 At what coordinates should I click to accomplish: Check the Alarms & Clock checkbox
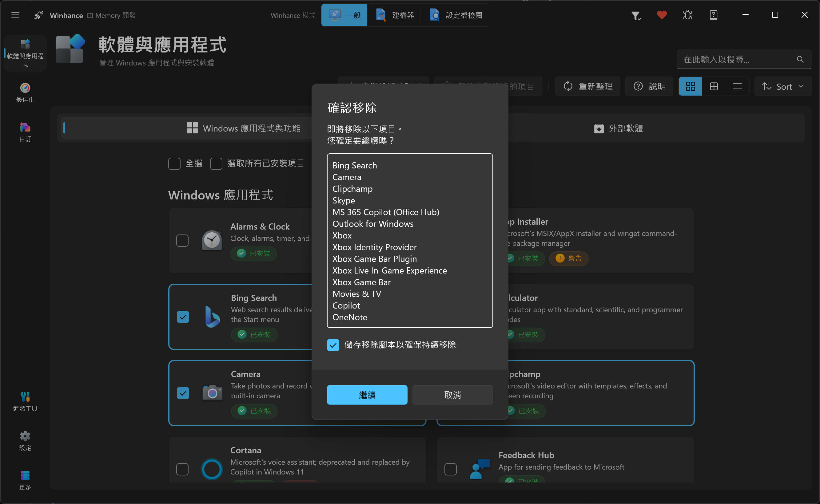click(182, 240)
